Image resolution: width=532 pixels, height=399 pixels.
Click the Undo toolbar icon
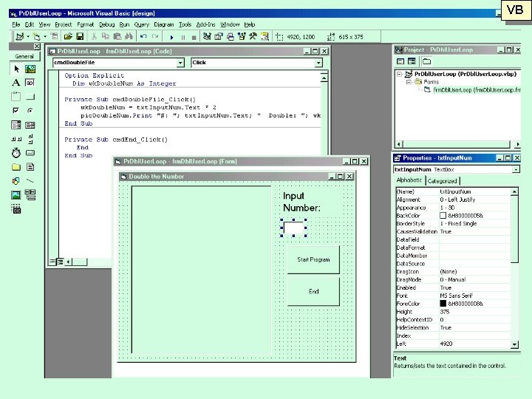click(x=143, y=36)
